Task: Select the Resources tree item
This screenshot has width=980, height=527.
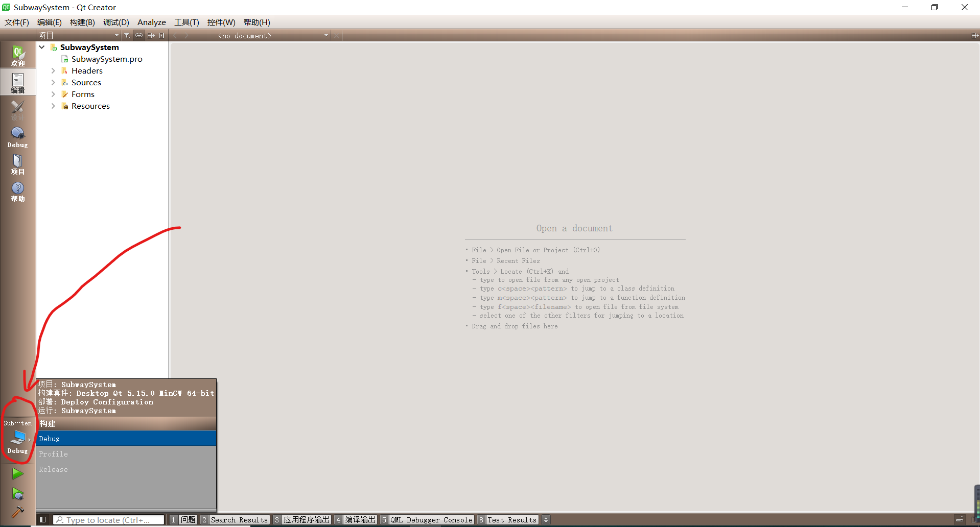Action: click(x=90, y=106)
